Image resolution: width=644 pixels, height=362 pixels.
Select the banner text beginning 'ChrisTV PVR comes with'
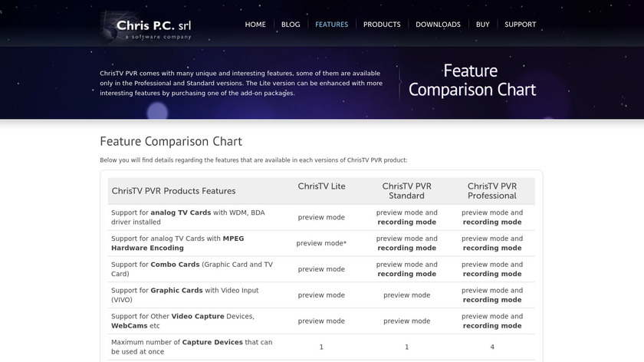point(241,83)
